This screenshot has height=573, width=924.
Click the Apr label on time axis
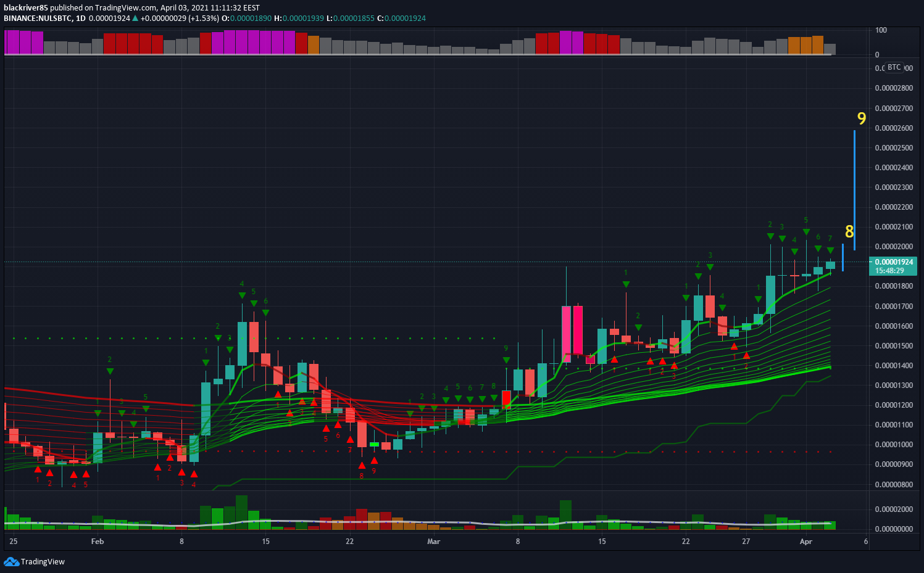click(806, 542)
